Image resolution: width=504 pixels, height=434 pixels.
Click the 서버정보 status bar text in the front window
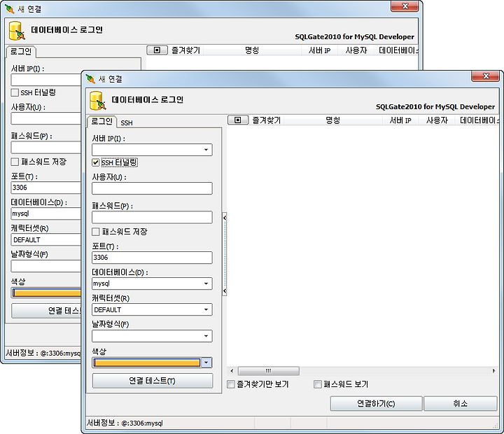(x=125, y=423)
